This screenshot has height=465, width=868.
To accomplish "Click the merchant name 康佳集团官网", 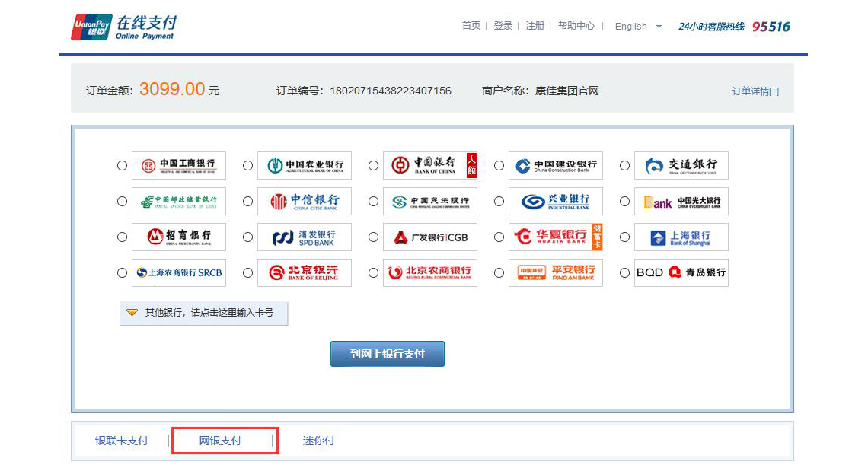I will coord(567,91).
